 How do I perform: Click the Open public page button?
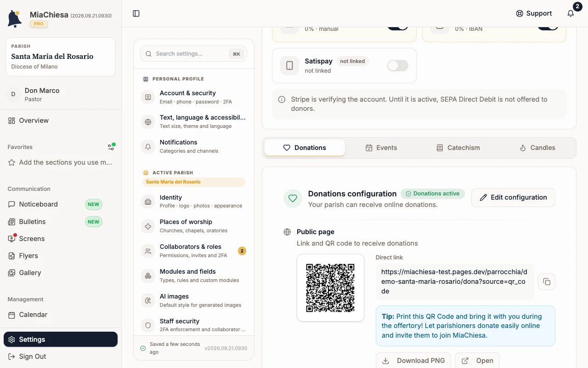click(477, 361)
